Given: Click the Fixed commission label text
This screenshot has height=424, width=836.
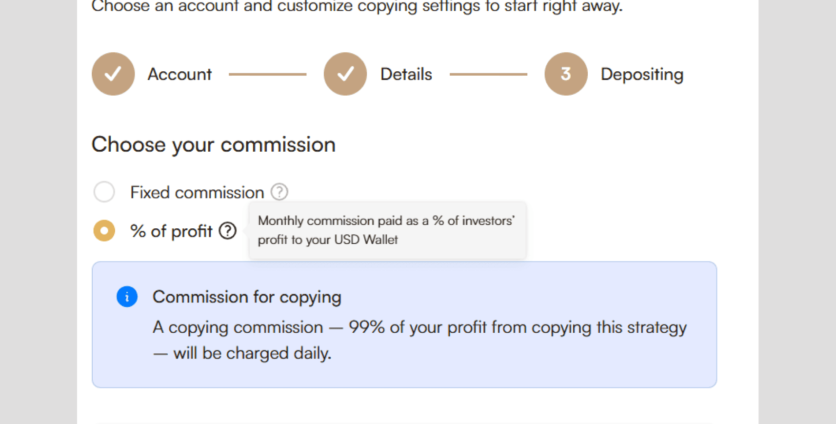Looking at the screenshot, I should click(x=197, y=192).
